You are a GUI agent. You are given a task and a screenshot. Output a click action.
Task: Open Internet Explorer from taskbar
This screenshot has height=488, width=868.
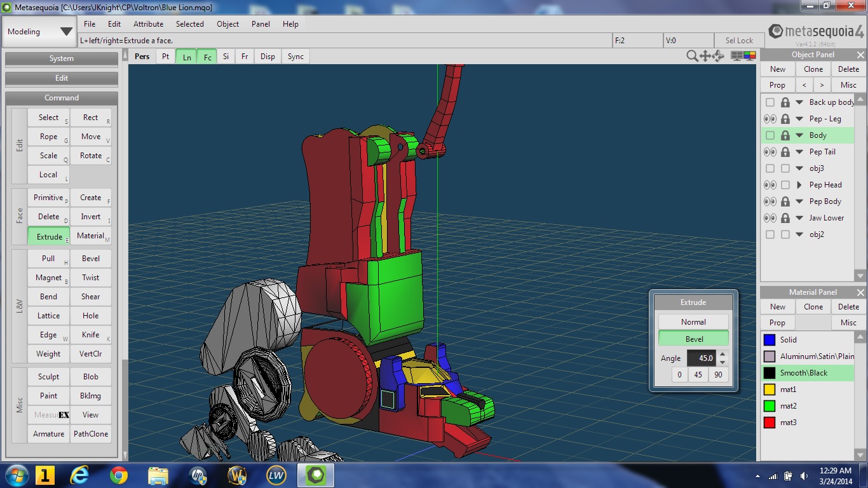80,475
